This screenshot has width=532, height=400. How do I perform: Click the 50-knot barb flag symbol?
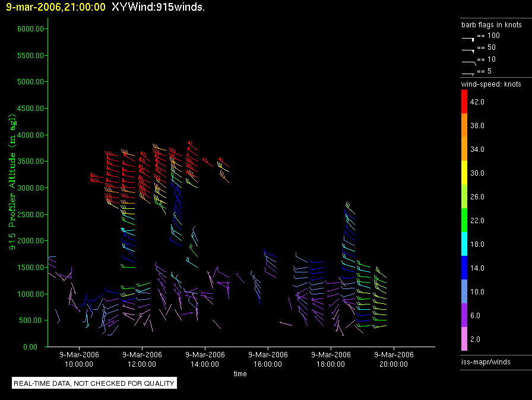[x=468, y=49]
